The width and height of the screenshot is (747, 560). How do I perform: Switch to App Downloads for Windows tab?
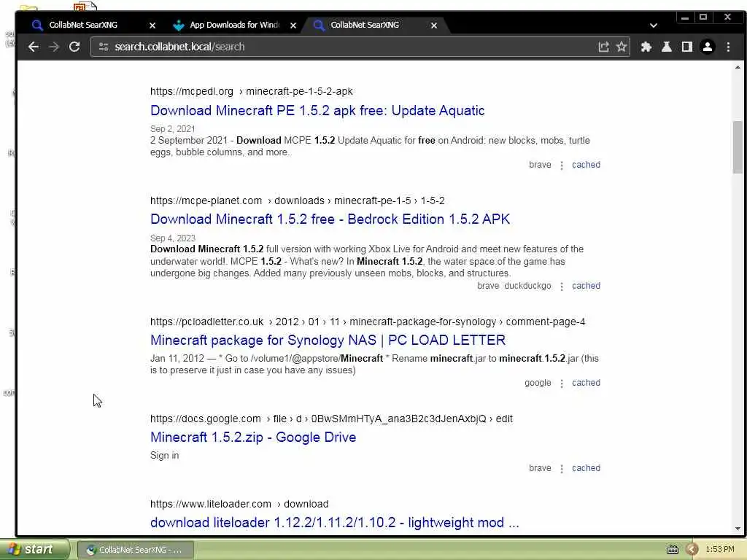(235, 25)
